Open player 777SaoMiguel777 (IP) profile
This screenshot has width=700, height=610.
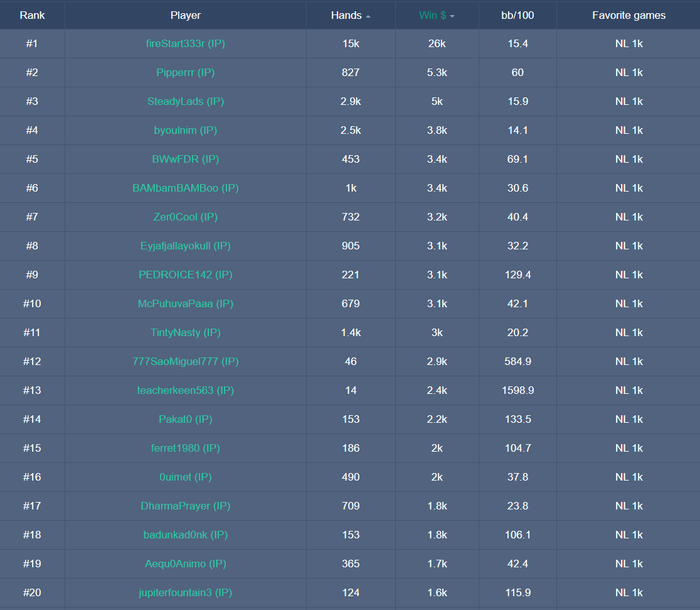pos(185,361)
